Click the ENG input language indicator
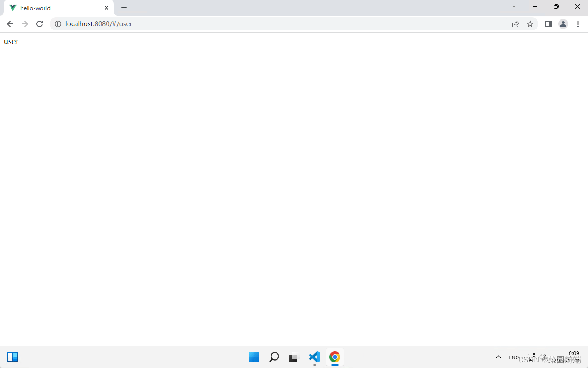This screenshot has width=588, height=368. [x=514, y=357]
